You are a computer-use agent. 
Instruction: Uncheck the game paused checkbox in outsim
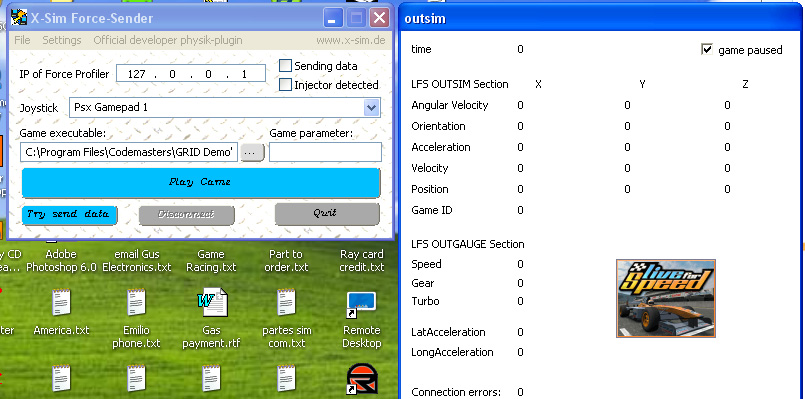[x=707, y=49]
